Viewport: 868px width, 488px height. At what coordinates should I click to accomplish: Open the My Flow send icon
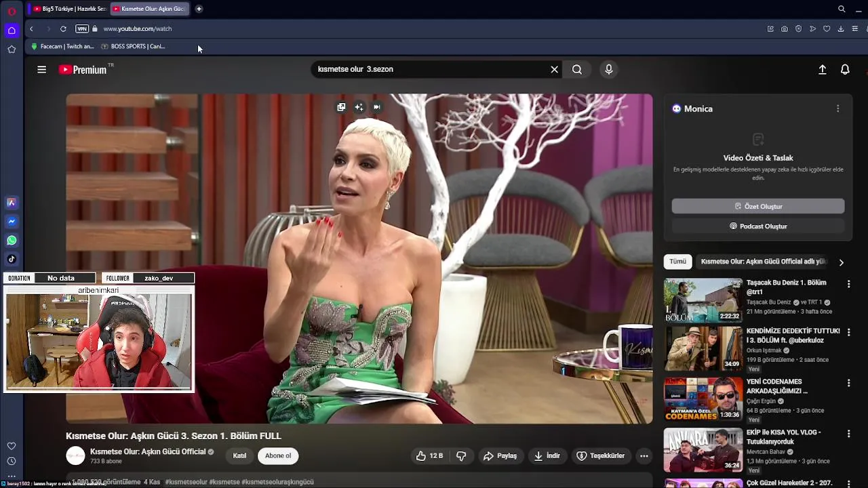point(812,29)
